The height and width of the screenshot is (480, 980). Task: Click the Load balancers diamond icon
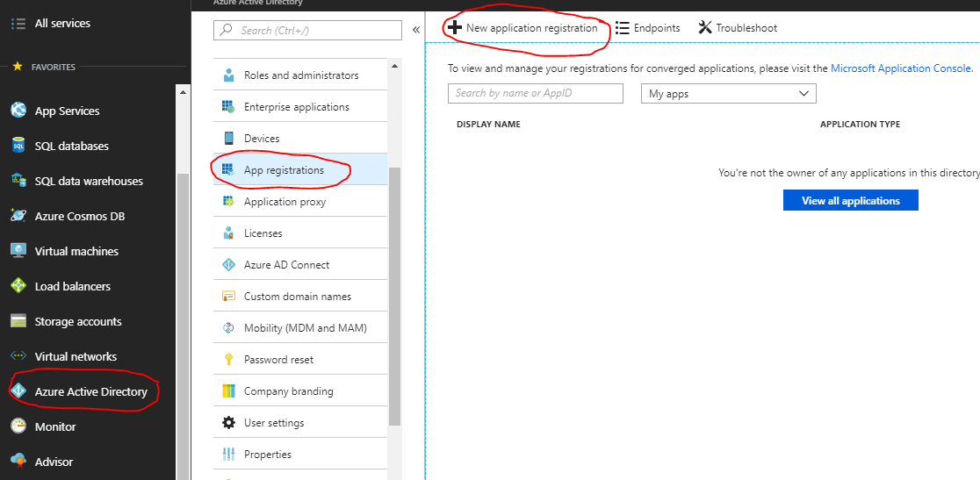pos(18,286)
